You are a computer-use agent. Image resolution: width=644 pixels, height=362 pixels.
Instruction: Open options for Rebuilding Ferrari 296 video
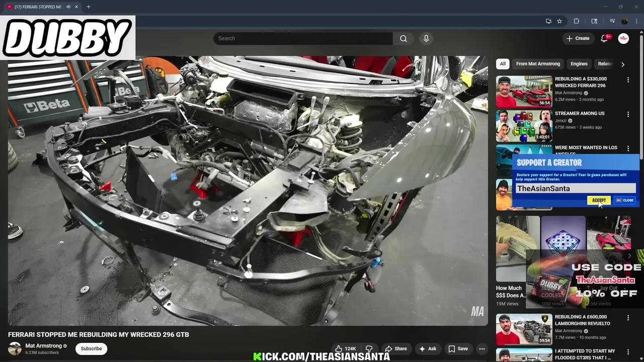point(628,80)
